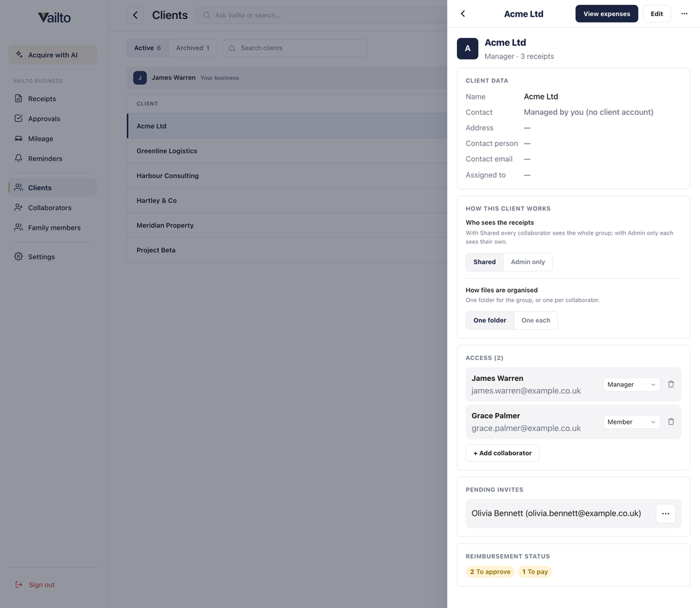Click the Acme Ltd avatar letter A
Image resolution: width=700 pixels, height=608 pixels.
468,49
